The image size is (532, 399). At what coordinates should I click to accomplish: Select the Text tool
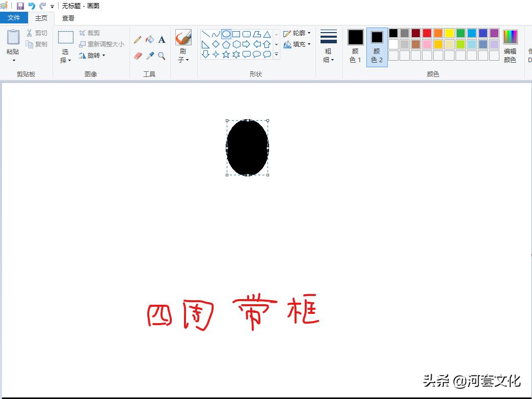click(162, 39)
